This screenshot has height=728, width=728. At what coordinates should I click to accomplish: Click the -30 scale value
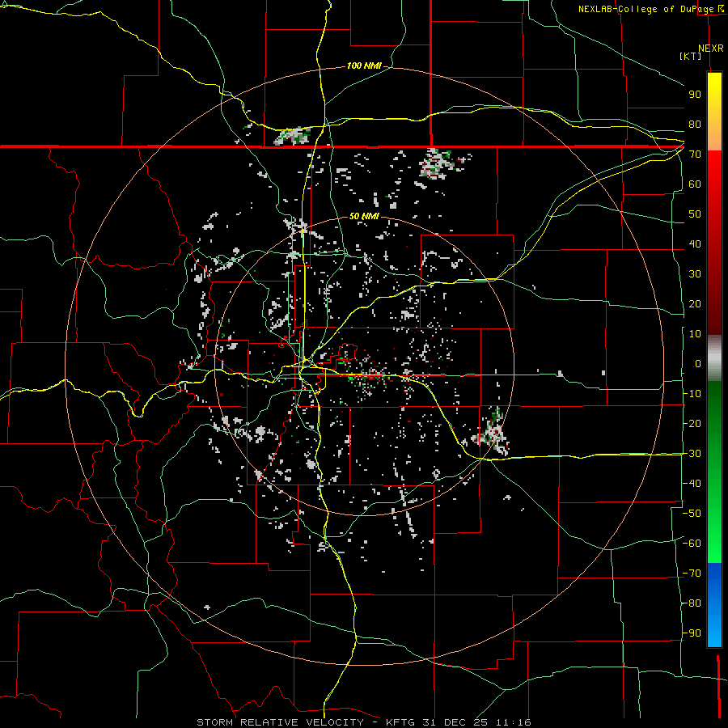click(692, 454)
